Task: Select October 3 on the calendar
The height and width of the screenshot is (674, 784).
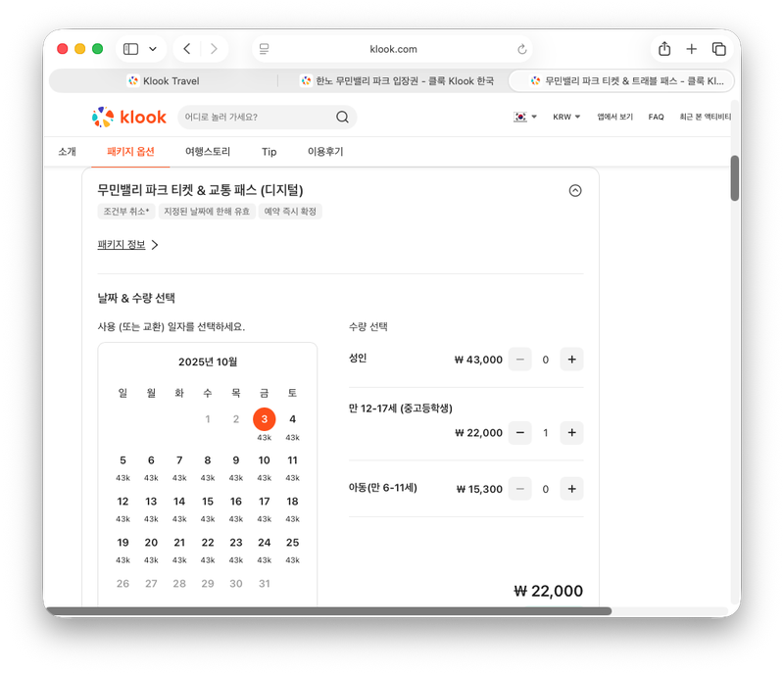Action: tap(264, 419)
